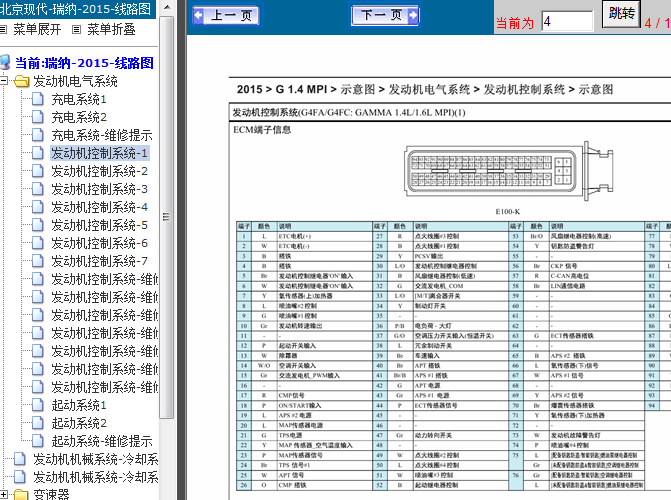Open 发动机控制系统-4 entry

pos(99,207)
